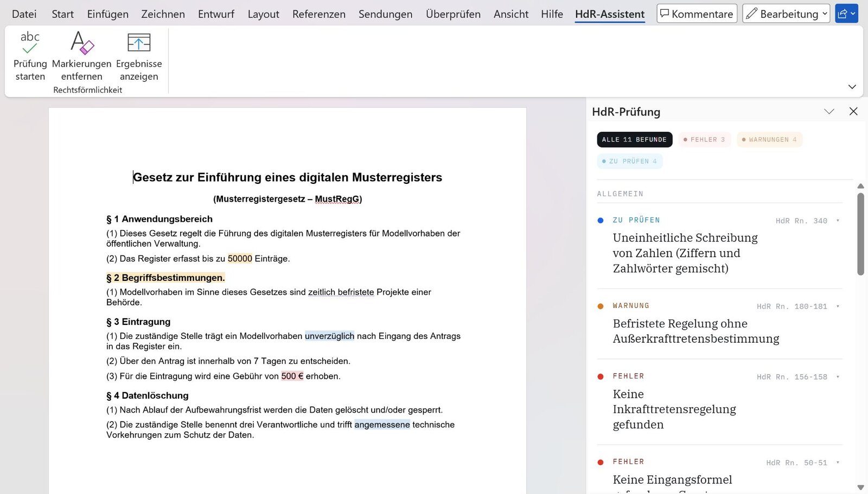Click the findings list scrollbar thumb
868x494 pixels.
coord(860,234)
